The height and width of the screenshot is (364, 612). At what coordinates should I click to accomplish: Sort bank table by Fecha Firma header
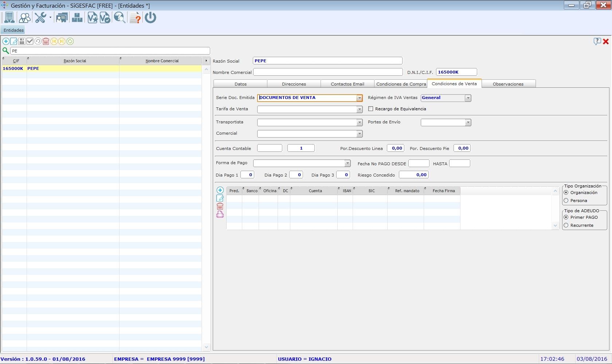(x=443, y=190)
